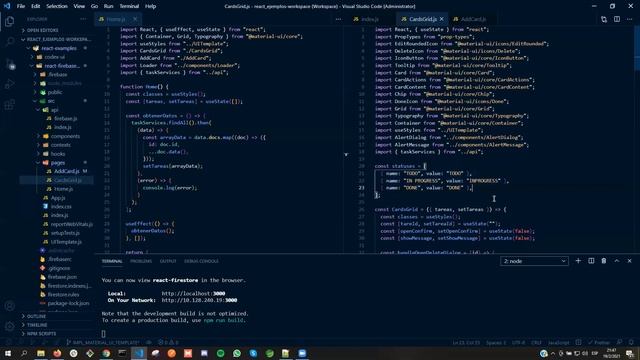Split the right editor
640x360 pixels.
617,19
